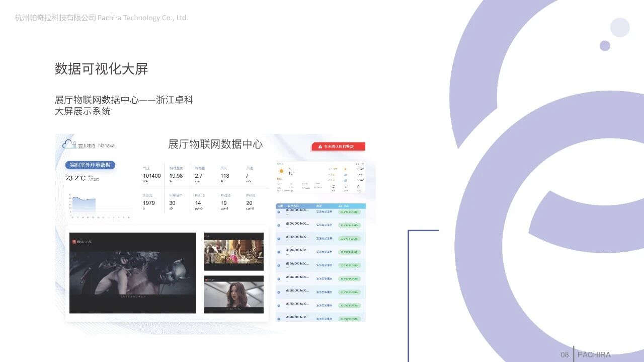Click the 有未确认的报警(2) alarm button
The width and height of the screenshot is (644, 362).
(339, 147)
